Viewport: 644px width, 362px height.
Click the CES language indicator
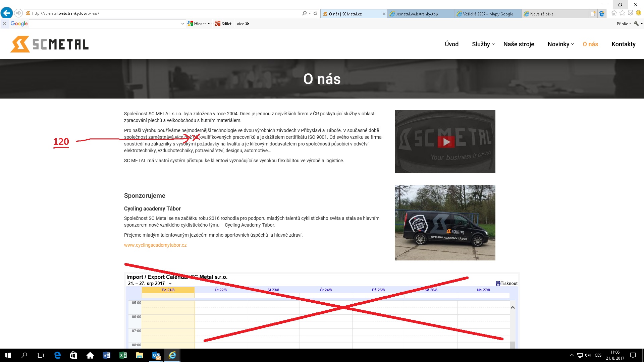click(x=598, y=355)
